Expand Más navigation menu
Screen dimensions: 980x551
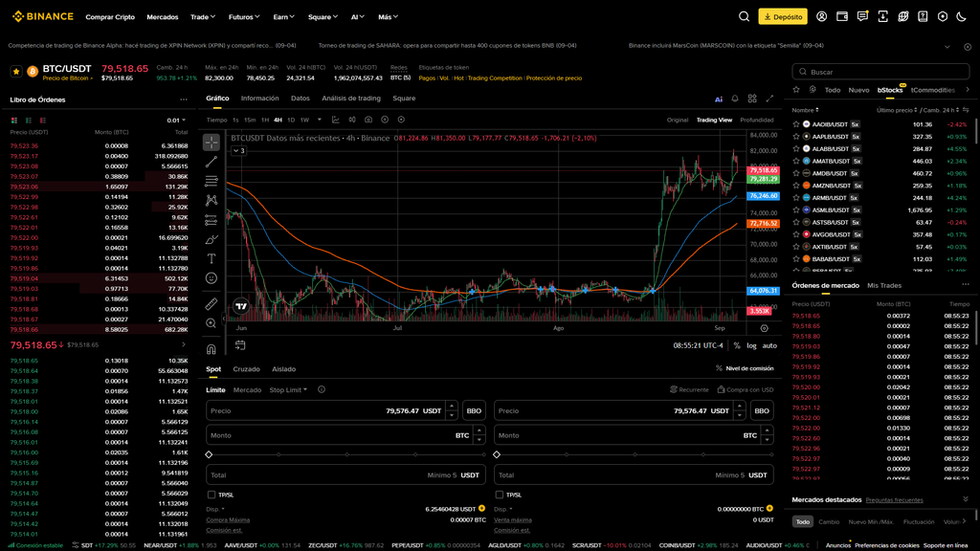(388, 17)
